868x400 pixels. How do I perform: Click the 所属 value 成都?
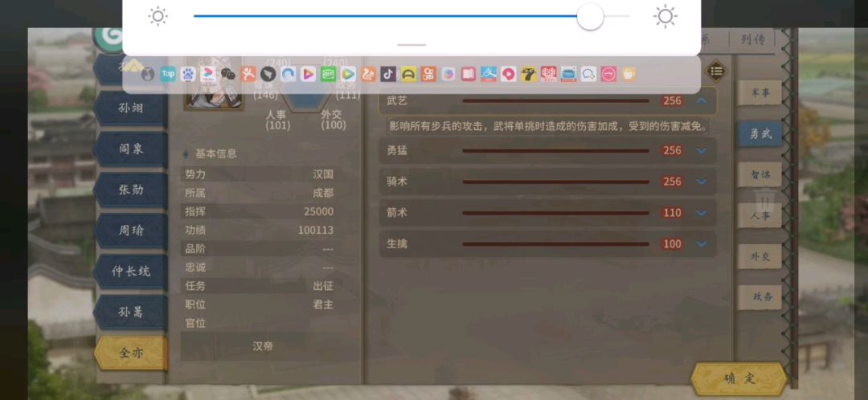[x=323, y=193]
